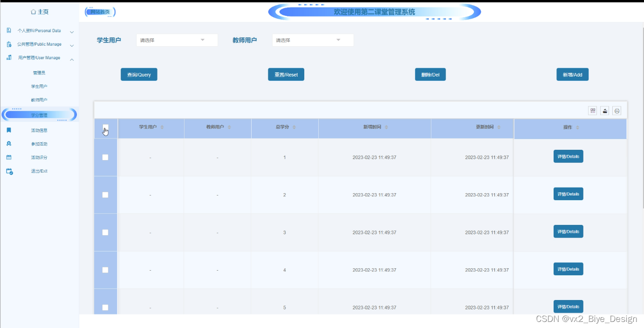644x328 pixels.
Task: Click the 网站首页 button
Action: [100, 12]
